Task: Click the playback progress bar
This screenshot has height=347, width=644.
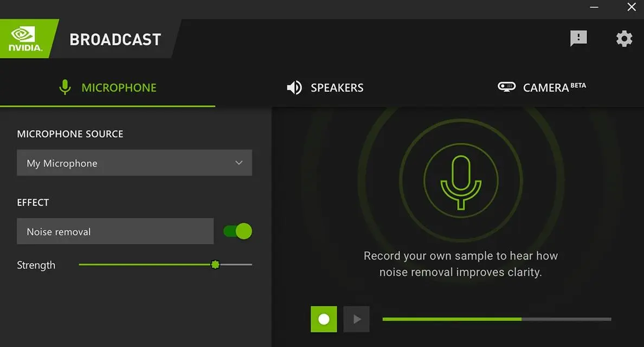Action: pyautogui.click(x=497, y=319)
